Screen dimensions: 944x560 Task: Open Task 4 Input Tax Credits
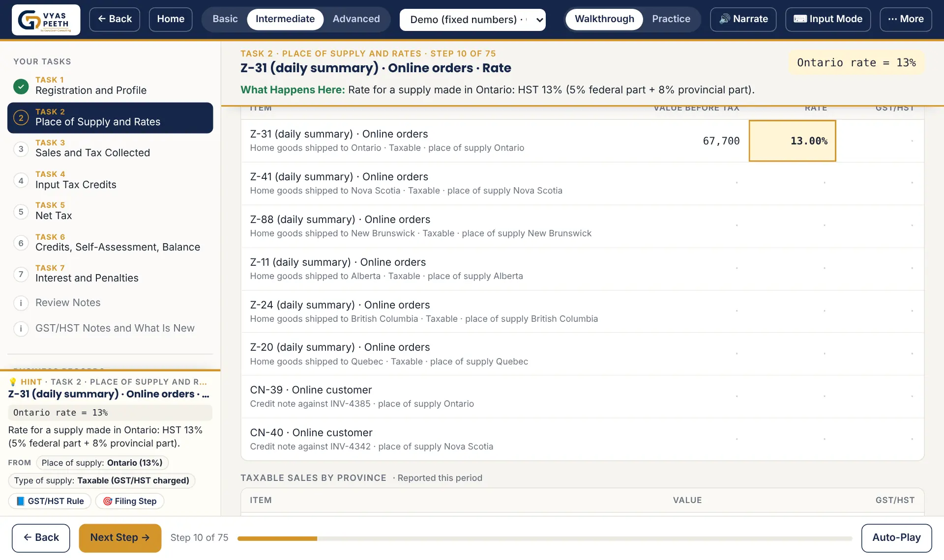110,180
